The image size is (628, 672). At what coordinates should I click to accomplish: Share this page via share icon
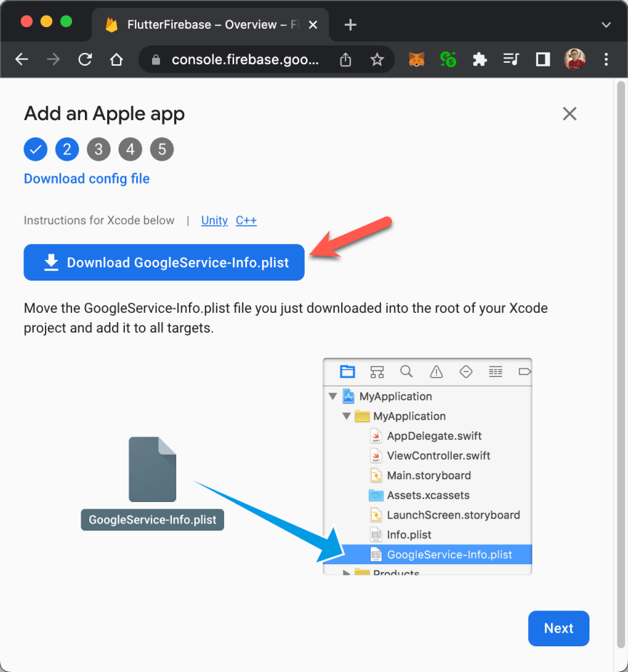(345, 59)
